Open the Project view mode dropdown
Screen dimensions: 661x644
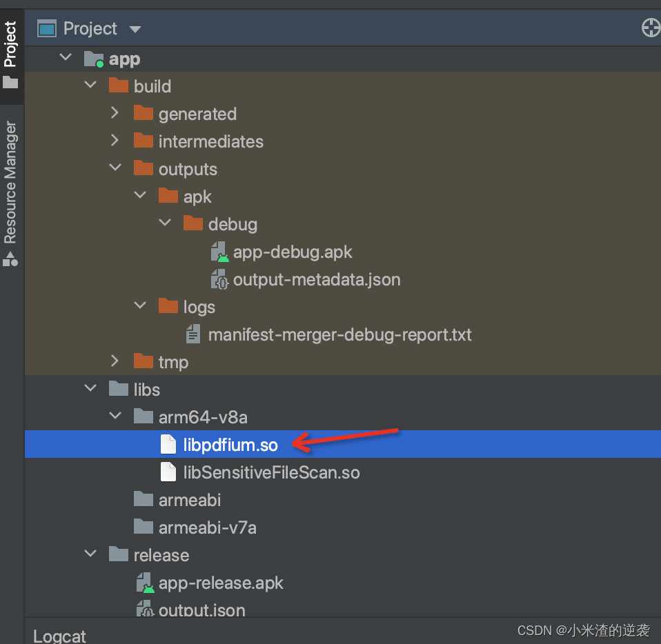[135, 28]
